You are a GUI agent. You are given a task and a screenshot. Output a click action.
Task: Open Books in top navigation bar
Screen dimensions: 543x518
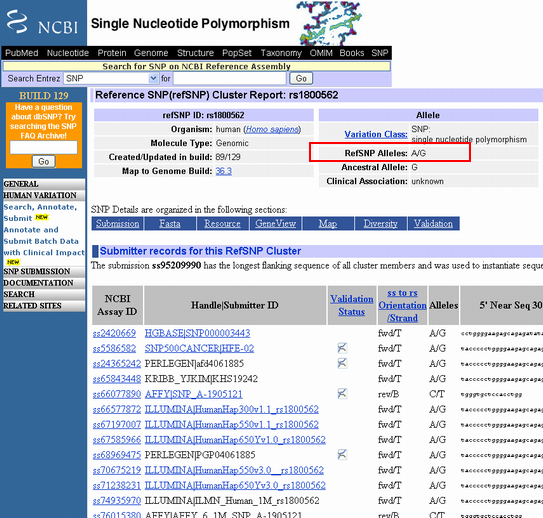[x=352, y=53]
